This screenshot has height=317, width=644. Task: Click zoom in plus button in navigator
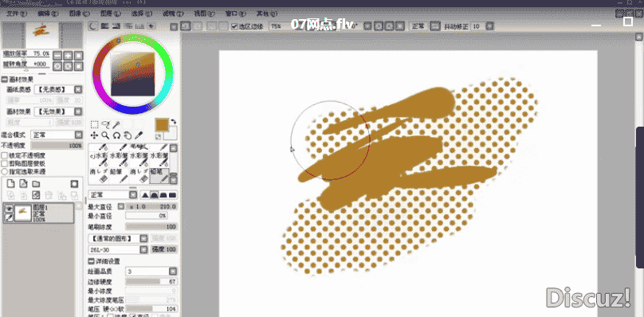68,56
